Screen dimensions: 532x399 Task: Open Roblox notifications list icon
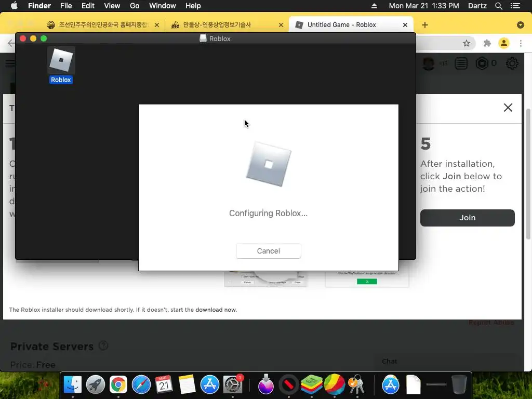461,63
